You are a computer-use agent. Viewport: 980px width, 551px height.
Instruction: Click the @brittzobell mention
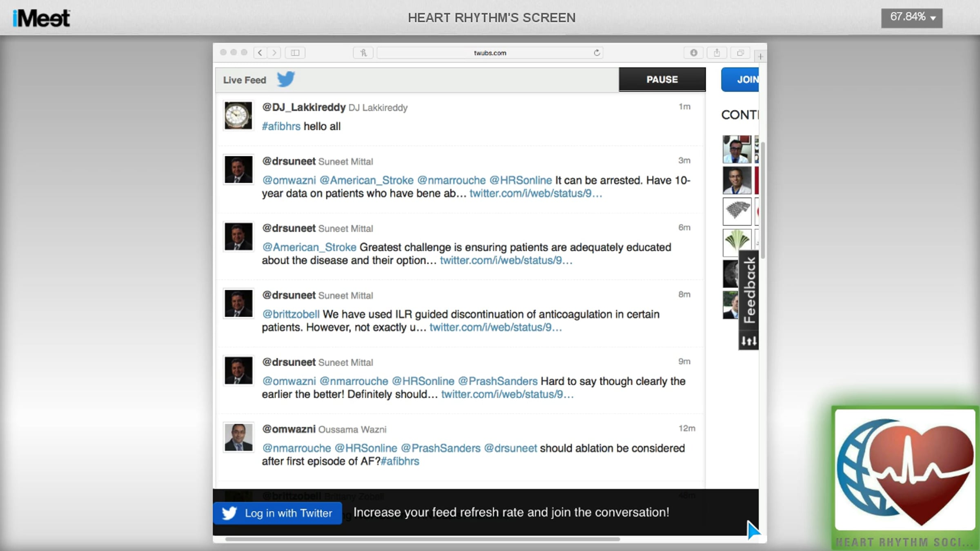291,314
